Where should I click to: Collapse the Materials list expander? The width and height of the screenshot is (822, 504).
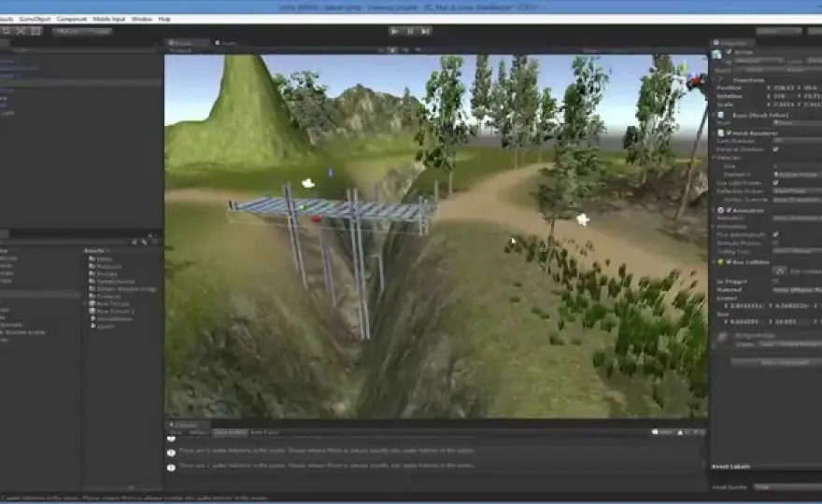click(714, 158)
